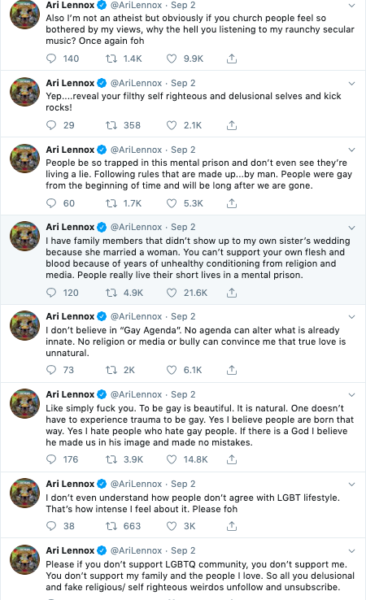Open @AriLennox handle on the first tweet

pos(136,5)
